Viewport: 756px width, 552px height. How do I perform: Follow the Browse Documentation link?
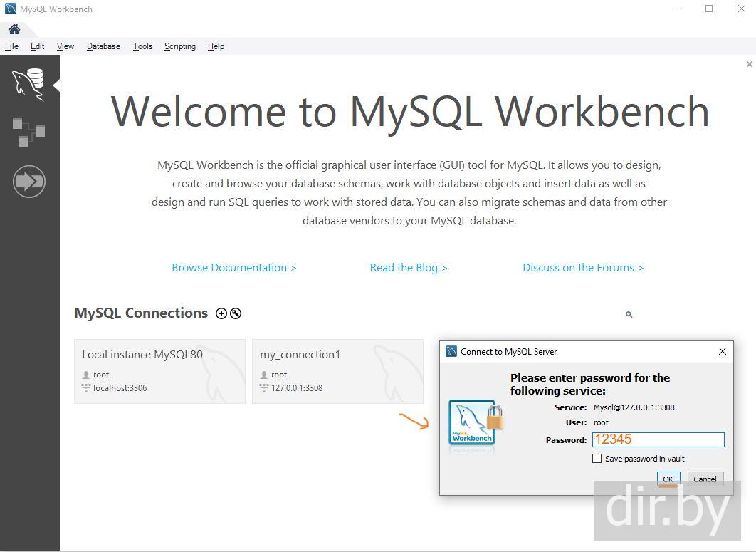coord(233,268)
